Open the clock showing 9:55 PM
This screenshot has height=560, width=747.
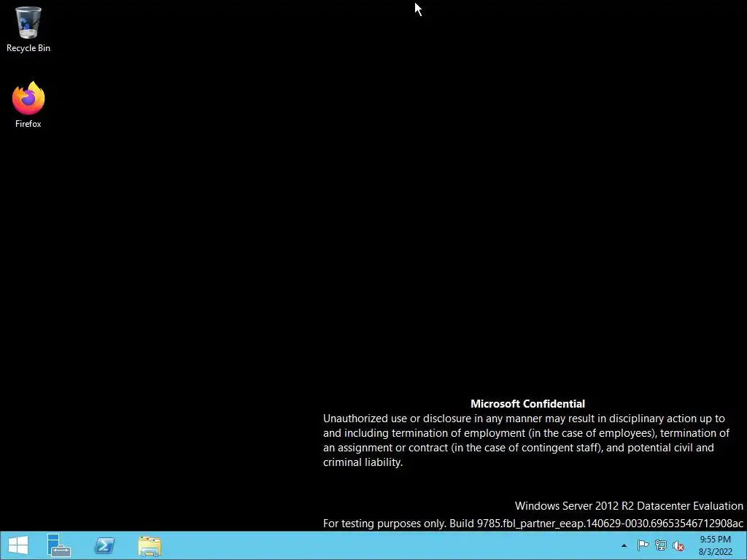[715, 540]
